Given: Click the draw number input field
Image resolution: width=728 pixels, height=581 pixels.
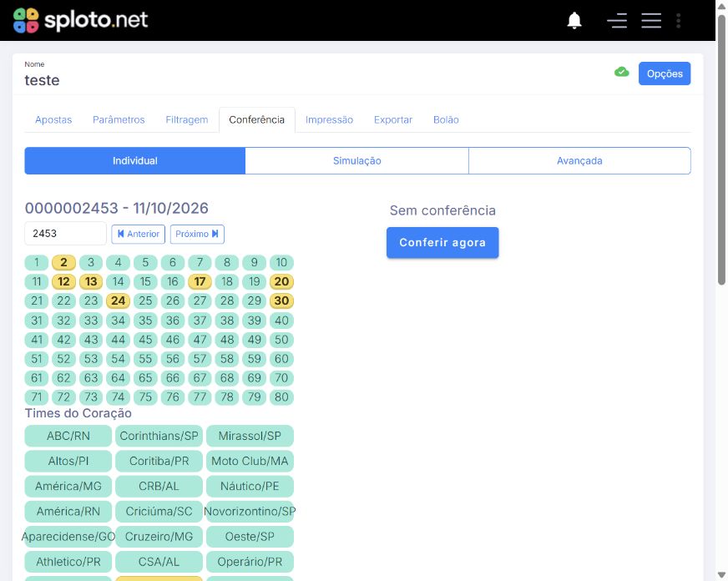Looking at the screenshot, I should (65, 234).
